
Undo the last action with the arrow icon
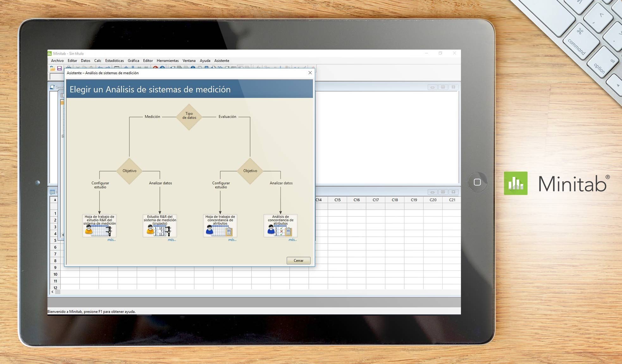click(100, 68)
